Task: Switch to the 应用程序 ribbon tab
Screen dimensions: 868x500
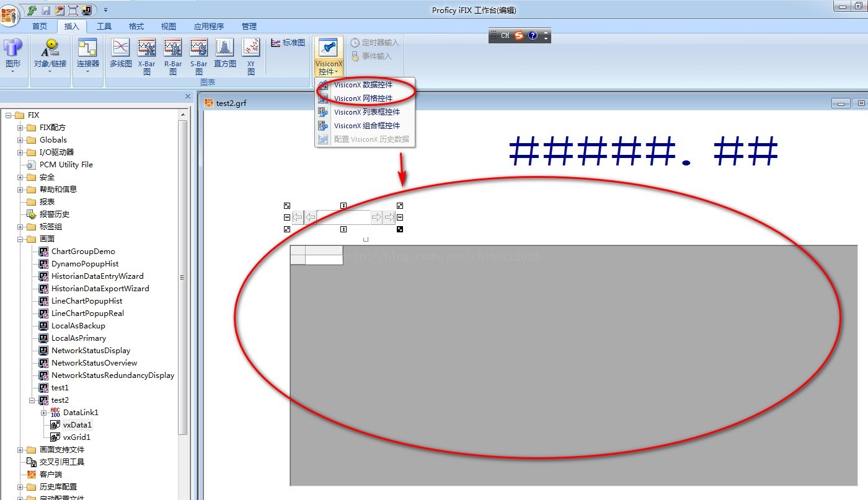Action: [209, 26]
